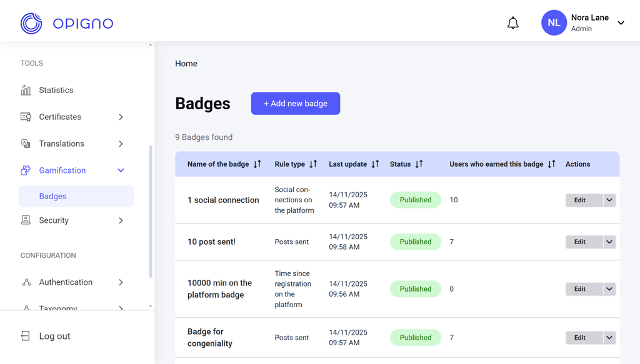Click 'Badge for congeniality' name
Image resolution: width=640 pixels, height=364 pixels.
click(210, 338)
